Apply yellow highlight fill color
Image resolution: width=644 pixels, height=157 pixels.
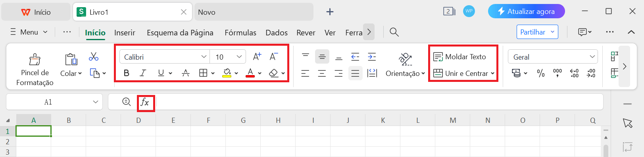coord(227,73)
